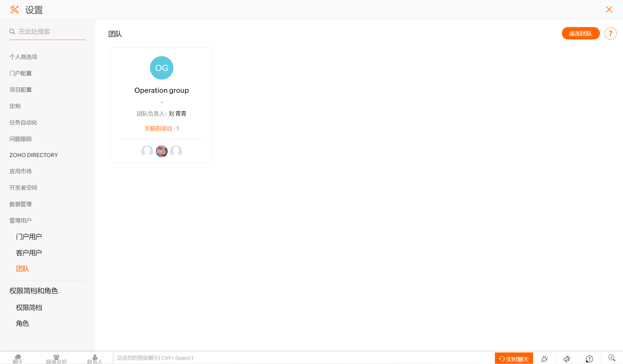Start 实时聊天 live chat button

pos(514,359)
